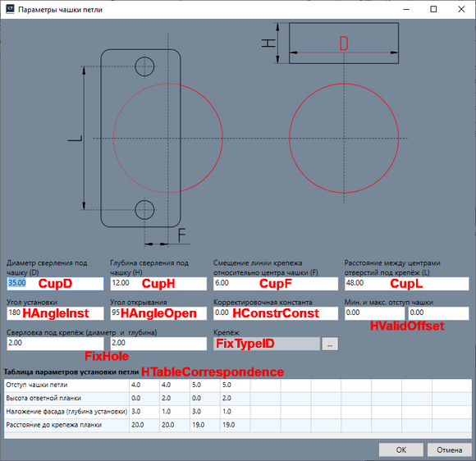
Task: Click the grayed Крепёж type field
Action: pos(267,344)
